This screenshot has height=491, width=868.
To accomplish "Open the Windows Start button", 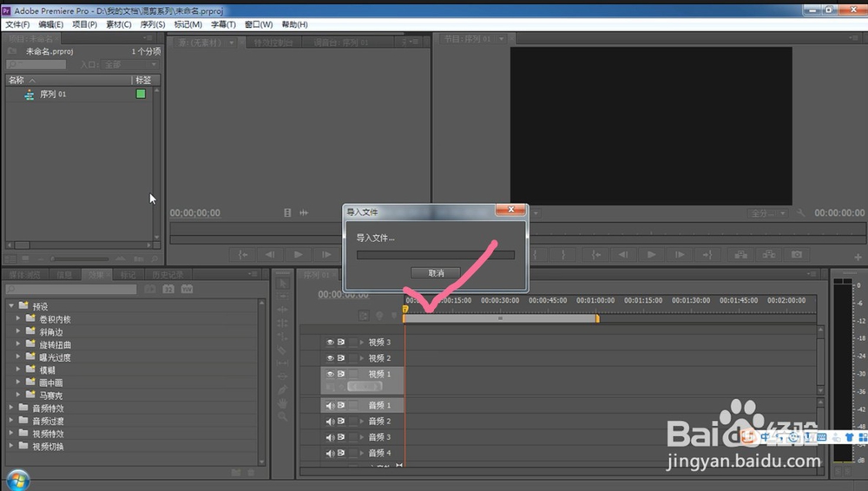I will 17,480.
